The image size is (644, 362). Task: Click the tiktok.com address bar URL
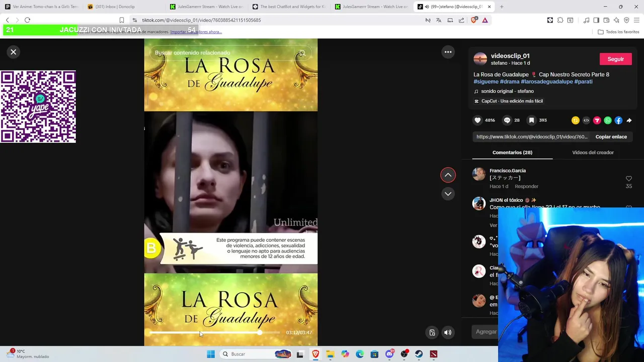(201, 20)
